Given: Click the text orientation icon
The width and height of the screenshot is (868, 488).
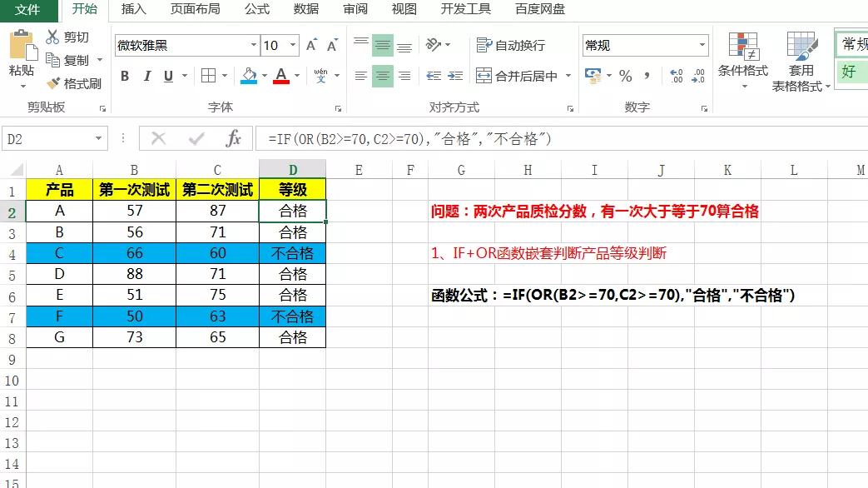Looking at the screenshot, I should point(434,44).
